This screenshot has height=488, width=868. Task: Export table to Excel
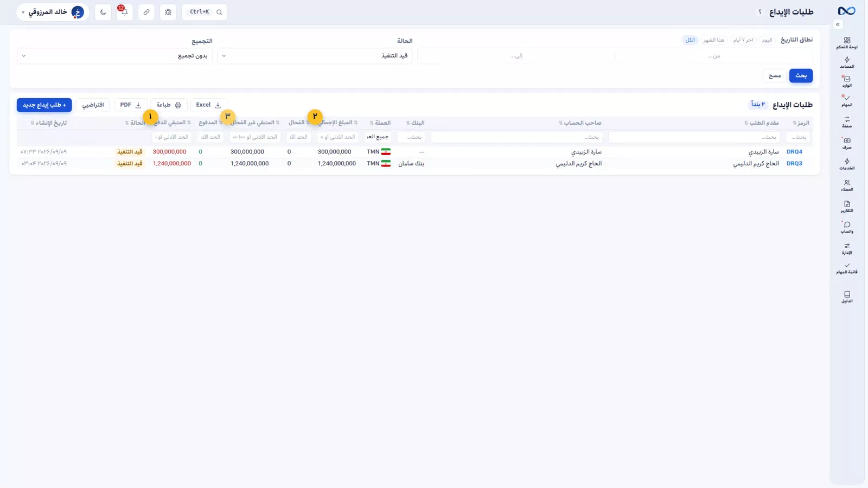click(209, 105)
